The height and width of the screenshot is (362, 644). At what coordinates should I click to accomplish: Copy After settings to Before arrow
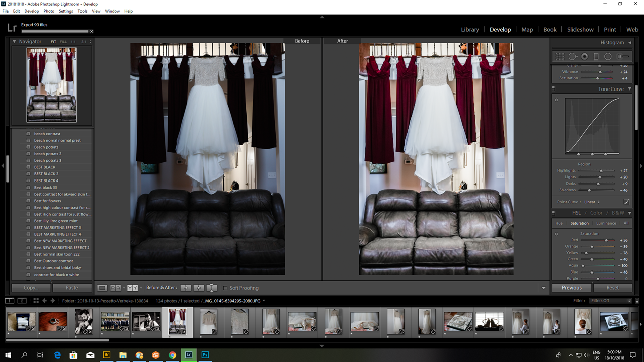pyautogui.click(x=199, y=288)
